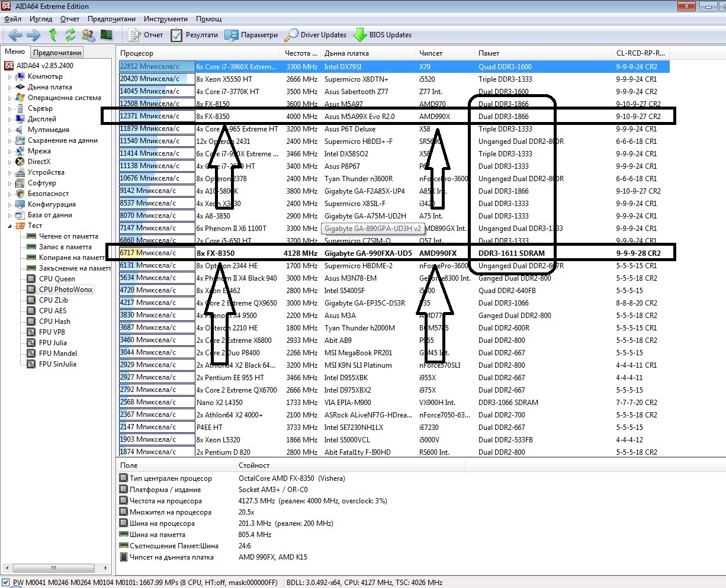This screenshot has width=726, height=588.
Task: Click Driver Updates in the toolbar
Action: [x=316, y=35]
